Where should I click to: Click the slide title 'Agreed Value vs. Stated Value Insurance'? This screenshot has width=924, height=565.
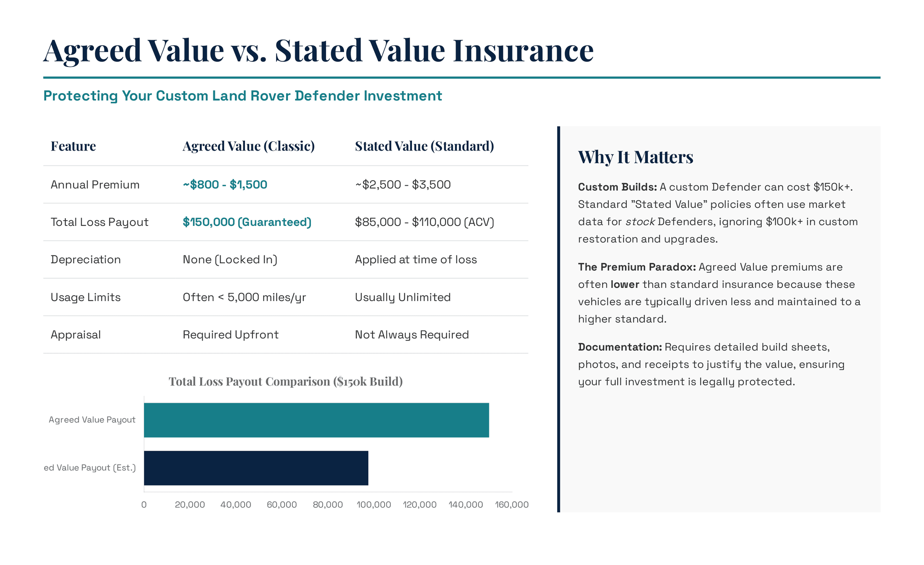pyautogui.click(x=318, y=50)
